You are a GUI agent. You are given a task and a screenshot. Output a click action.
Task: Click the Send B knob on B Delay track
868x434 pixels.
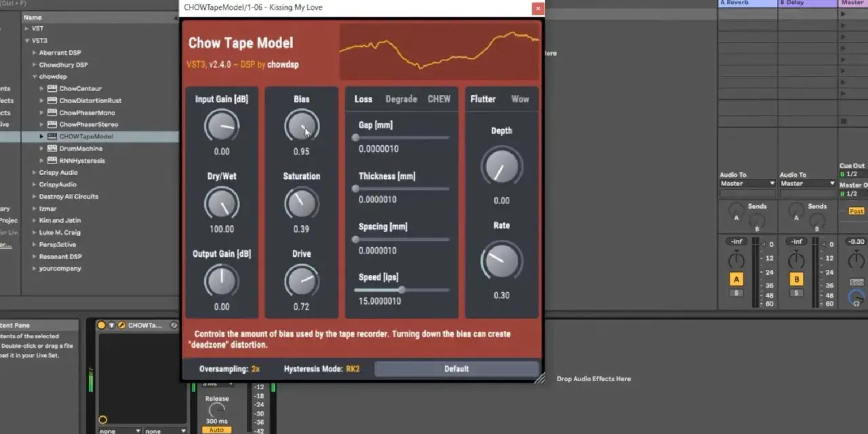[816, 221]
